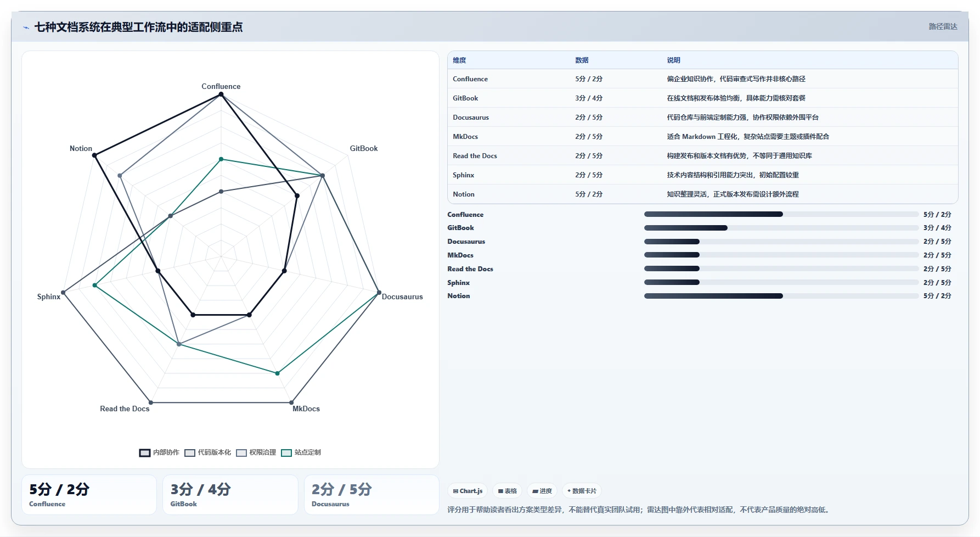
Task: Click the 进度 chip
Action: coord(542,491)
